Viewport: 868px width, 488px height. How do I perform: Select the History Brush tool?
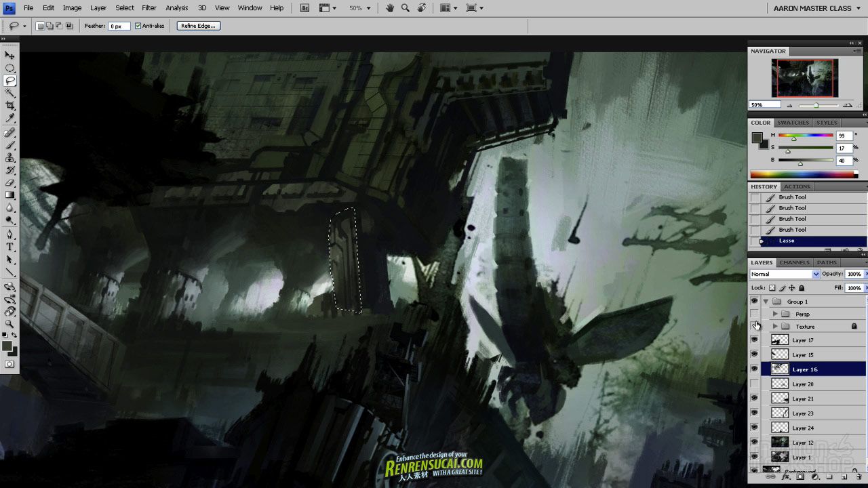pos(9,170)
